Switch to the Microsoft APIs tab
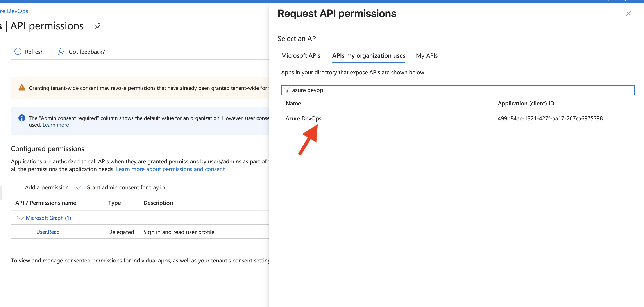The width and height of the screenshot is (644, 307). coord(301,55)
